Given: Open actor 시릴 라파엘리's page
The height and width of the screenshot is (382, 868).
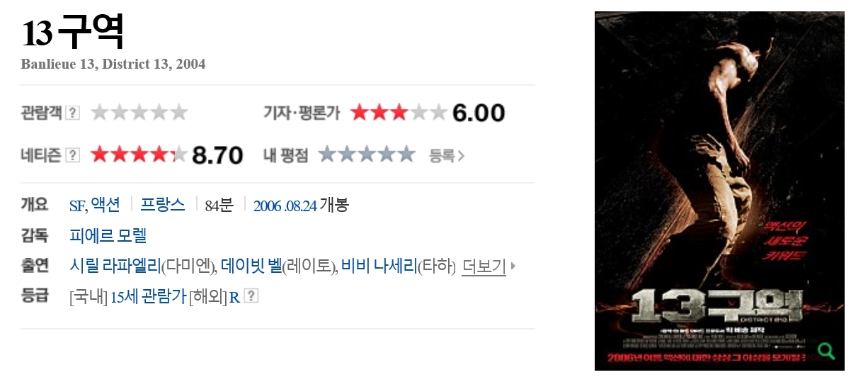Looking at the screenshot, I should pyautogui.click(x=115, y=266).
